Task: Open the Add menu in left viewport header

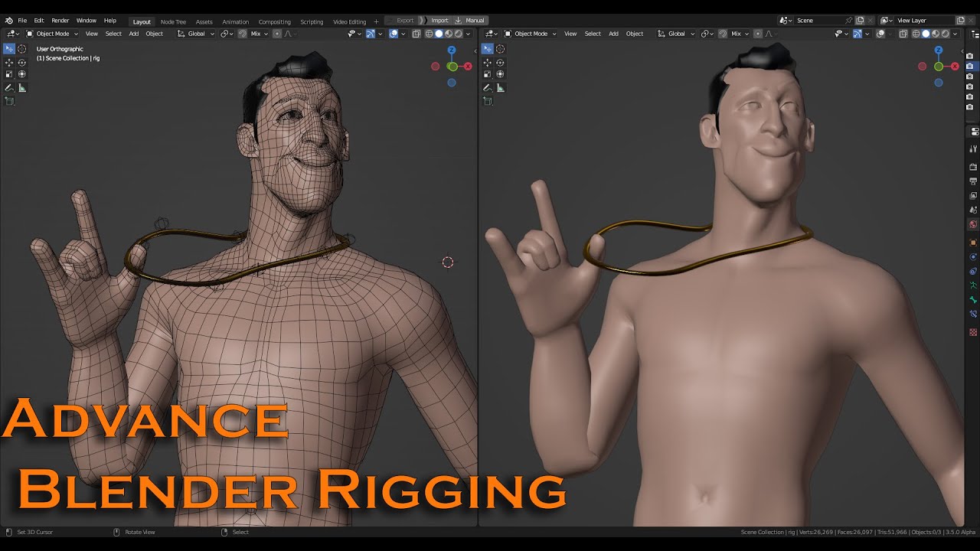Action: (134, 34)
